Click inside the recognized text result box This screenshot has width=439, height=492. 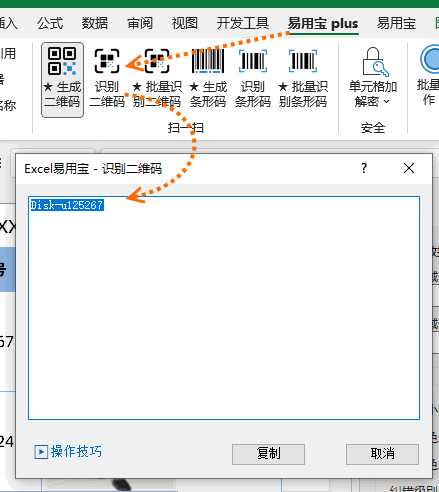[224, 308]
